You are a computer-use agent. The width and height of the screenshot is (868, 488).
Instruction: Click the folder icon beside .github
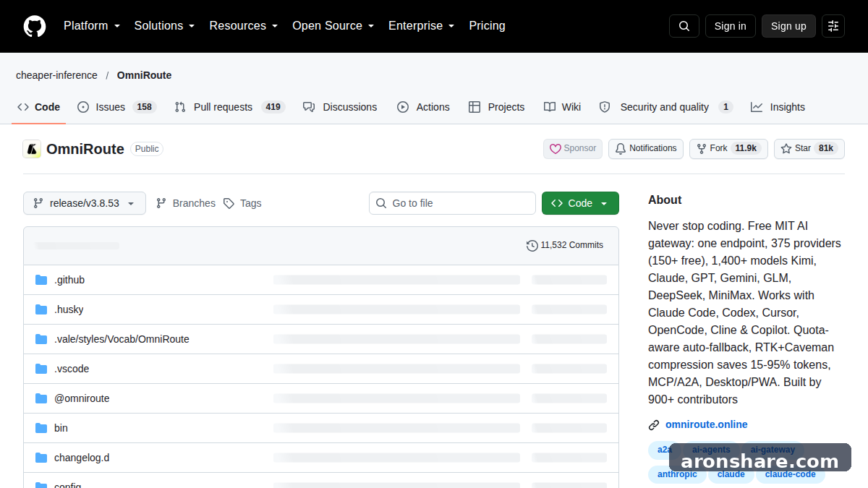coord(41,280)
